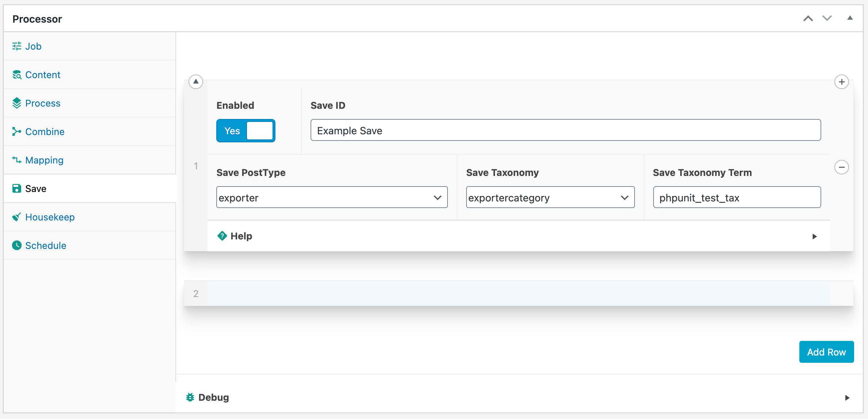This screenshot has width=868, height=419.
Task: Switch to the Combine tab
Action: click(90, 132)
